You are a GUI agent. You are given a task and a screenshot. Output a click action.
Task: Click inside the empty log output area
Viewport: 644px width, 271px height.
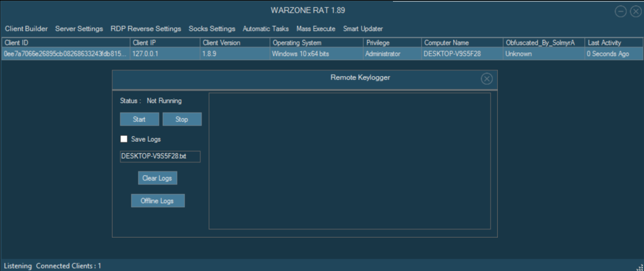click(350, 161)
